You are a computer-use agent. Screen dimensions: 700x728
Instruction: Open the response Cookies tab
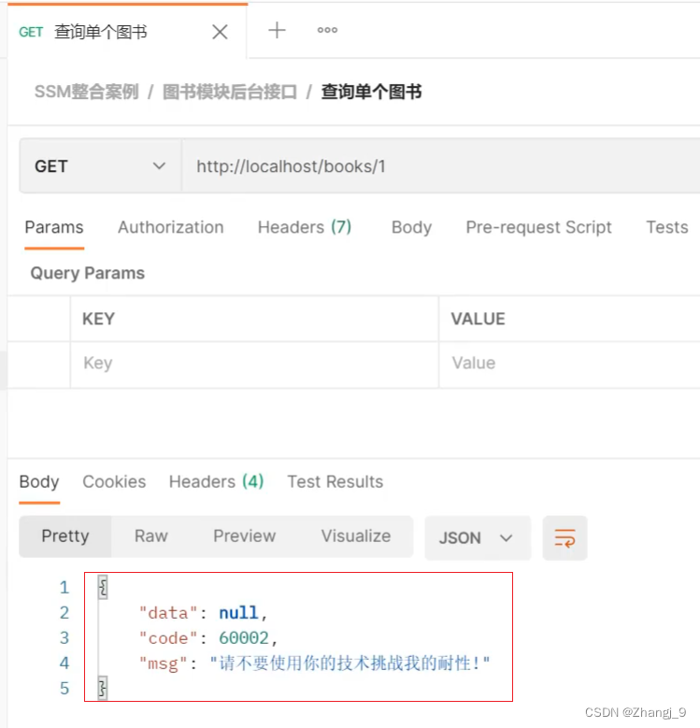pyautogui.click(x=114, y=482)
